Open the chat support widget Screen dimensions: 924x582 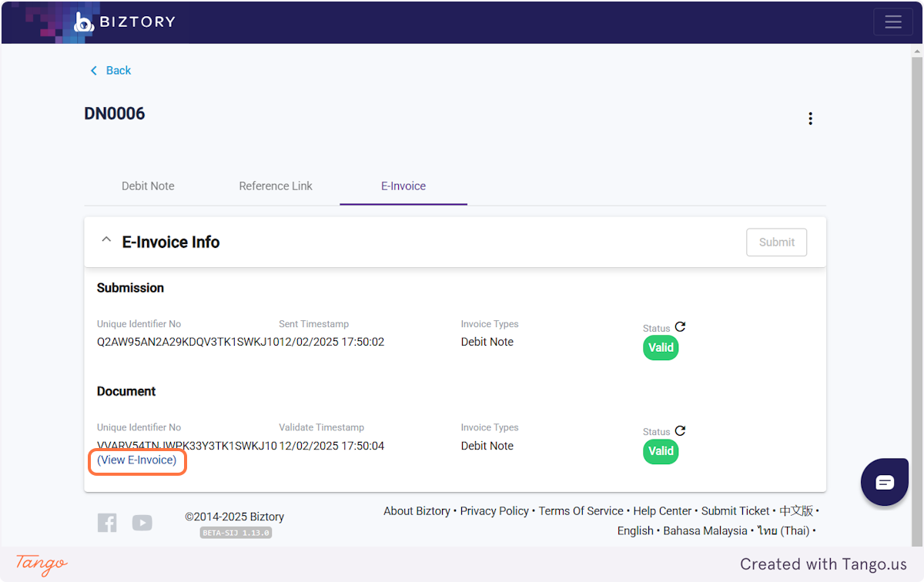pos(885,482)
